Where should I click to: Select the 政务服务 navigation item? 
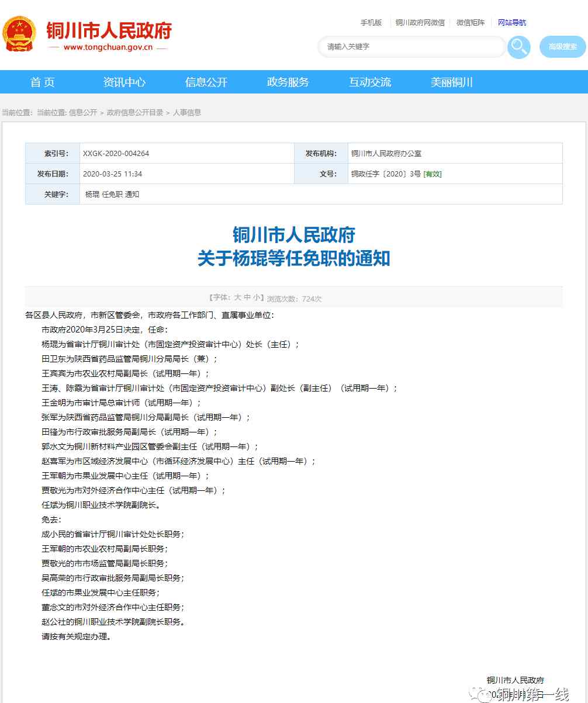pos(288,82)
